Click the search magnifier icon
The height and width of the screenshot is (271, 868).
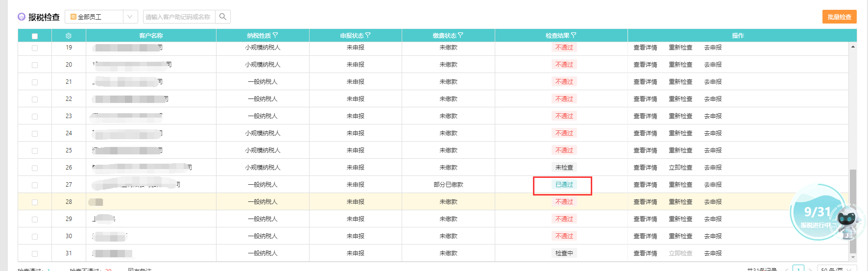pyautogui.click(x=223, y=17)
